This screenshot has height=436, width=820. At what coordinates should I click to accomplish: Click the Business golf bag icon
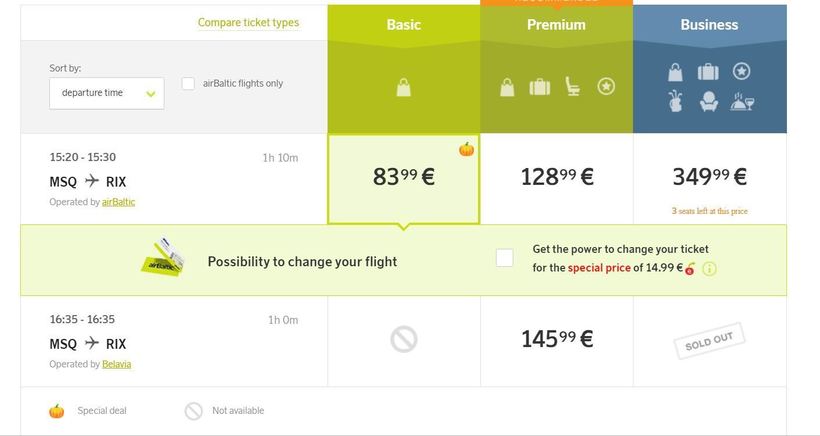point(676,102)
